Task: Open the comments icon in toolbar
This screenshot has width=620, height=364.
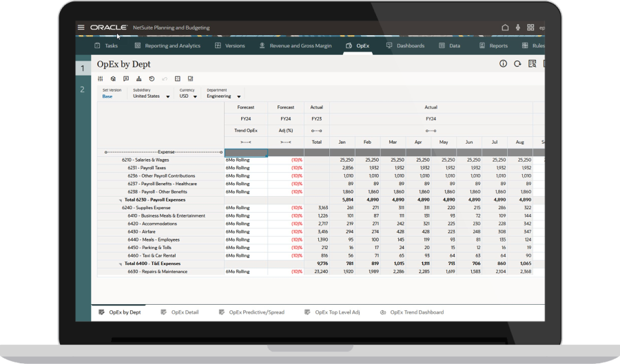Action: (126, 79)
